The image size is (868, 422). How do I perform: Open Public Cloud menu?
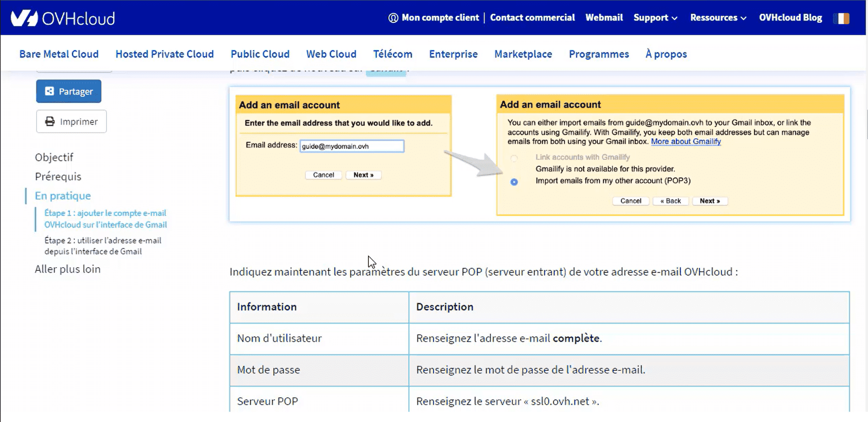(x=260, y=54)
